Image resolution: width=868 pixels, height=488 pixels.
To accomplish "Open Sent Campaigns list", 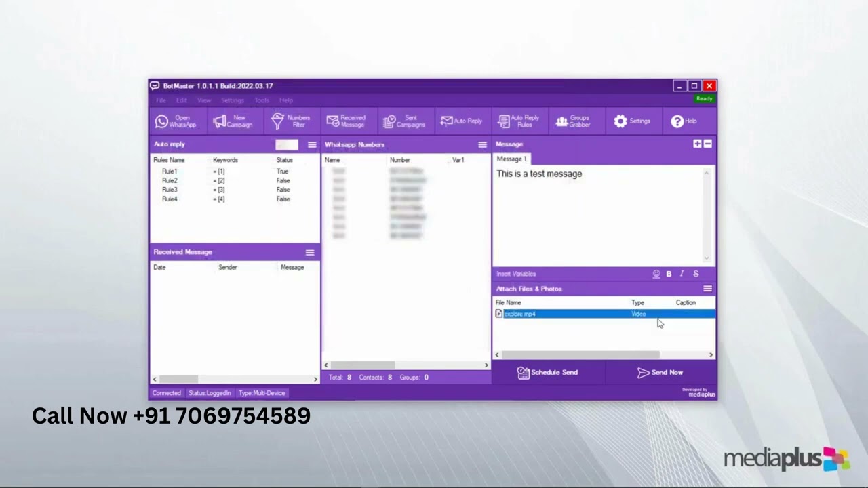I will click(404, 121).
